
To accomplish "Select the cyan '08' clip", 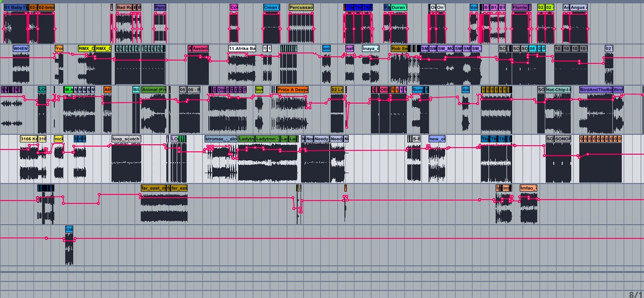I will pyautogui.click(x=533, y=48).
